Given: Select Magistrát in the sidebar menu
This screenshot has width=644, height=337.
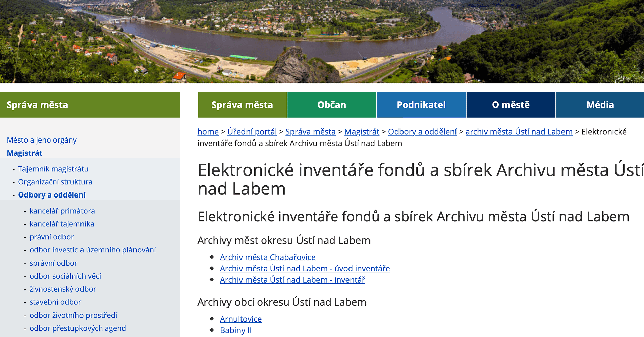Looking at the screenshot, I should click(x=25, y=153).
